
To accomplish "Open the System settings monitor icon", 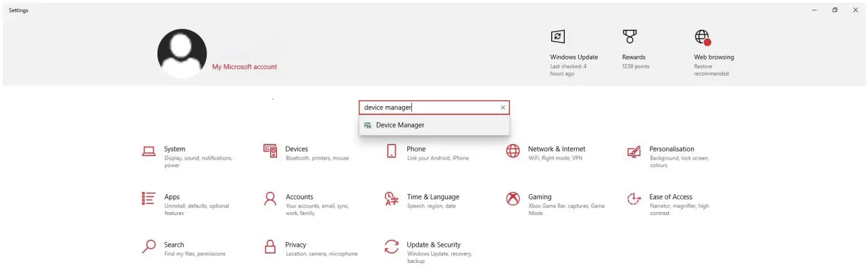I will point(149,151).
